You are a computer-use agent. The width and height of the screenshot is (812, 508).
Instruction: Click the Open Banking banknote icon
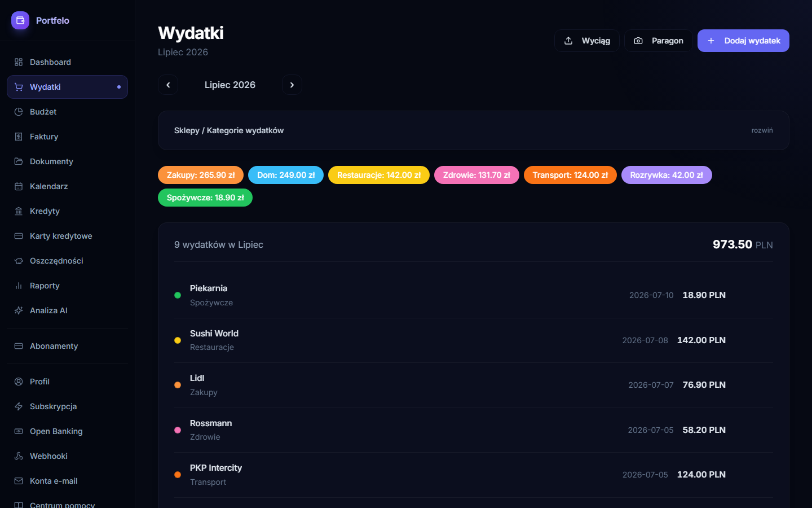[19, 431]
